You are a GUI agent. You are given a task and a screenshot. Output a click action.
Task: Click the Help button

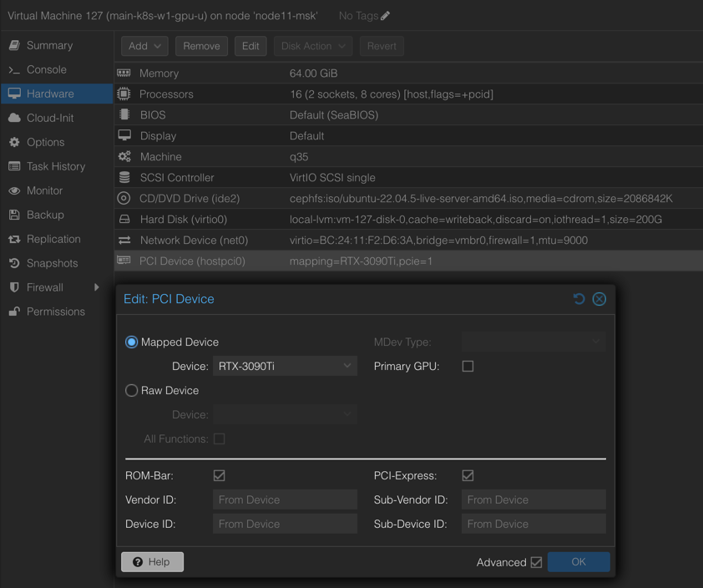[x=152, y=562]
